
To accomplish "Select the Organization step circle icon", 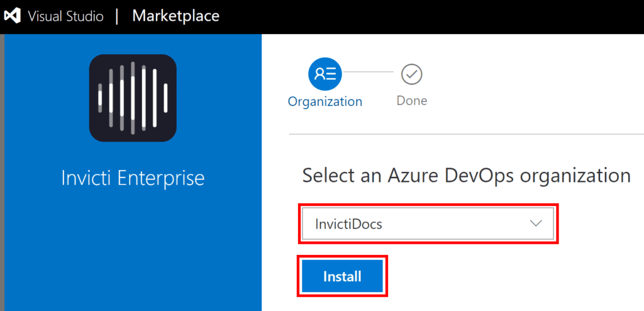I will click(x=325, y=74).
